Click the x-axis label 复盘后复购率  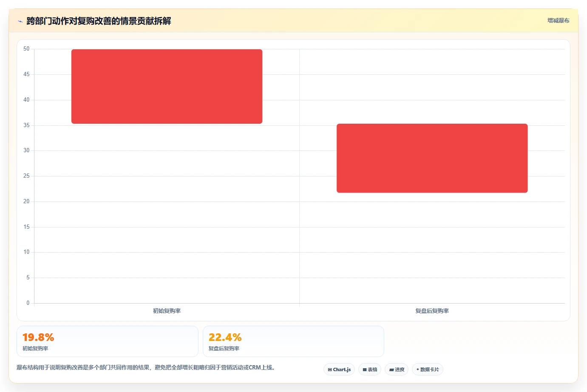pos(432,311)
